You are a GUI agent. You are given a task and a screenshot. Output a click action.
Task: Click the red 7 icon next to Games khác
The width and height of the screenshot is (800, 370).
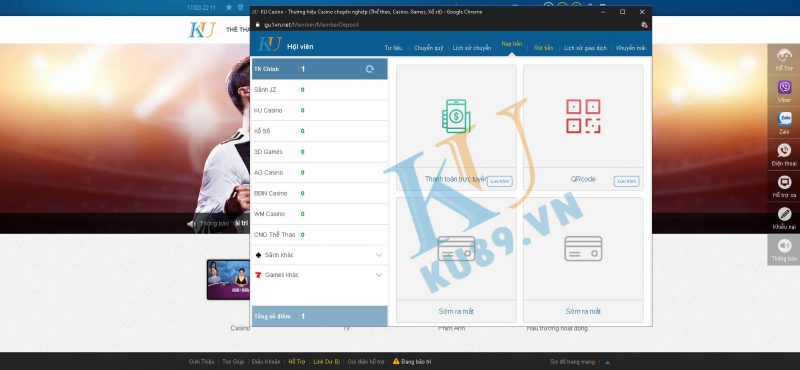click(258, 275)
